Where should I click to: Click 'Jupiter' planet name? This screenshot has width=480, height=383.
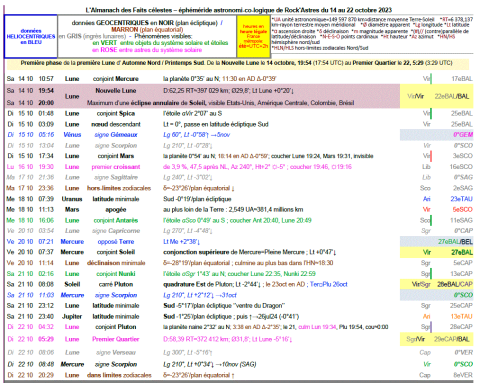(x=72, y=316)
